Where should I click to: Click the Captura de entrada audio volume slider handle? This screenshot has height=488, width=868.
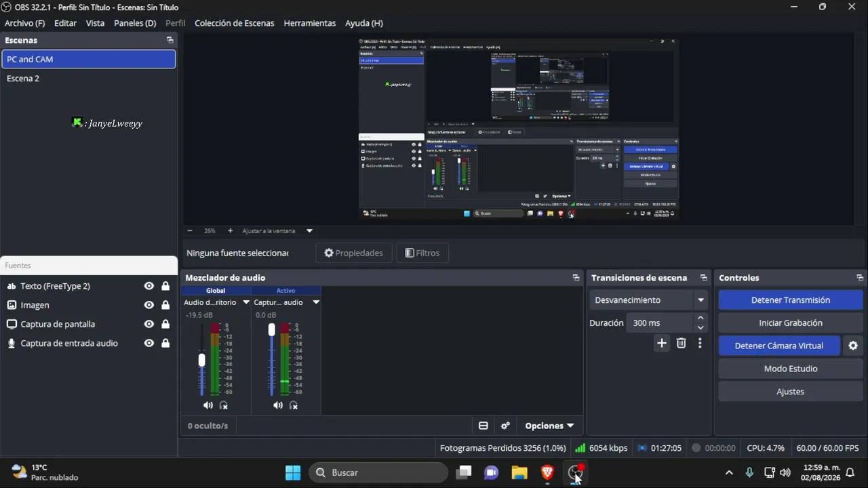pyautogui.click(x=272, y=330)
